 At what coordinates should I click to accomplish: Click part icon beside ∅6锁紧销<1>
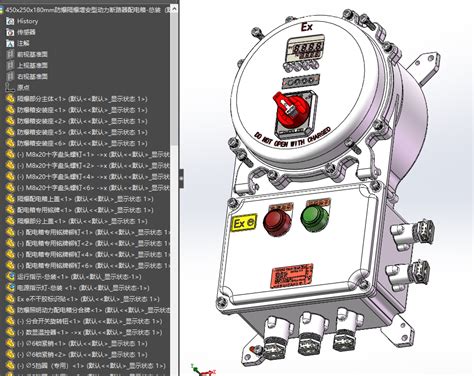tap(10, 343)
